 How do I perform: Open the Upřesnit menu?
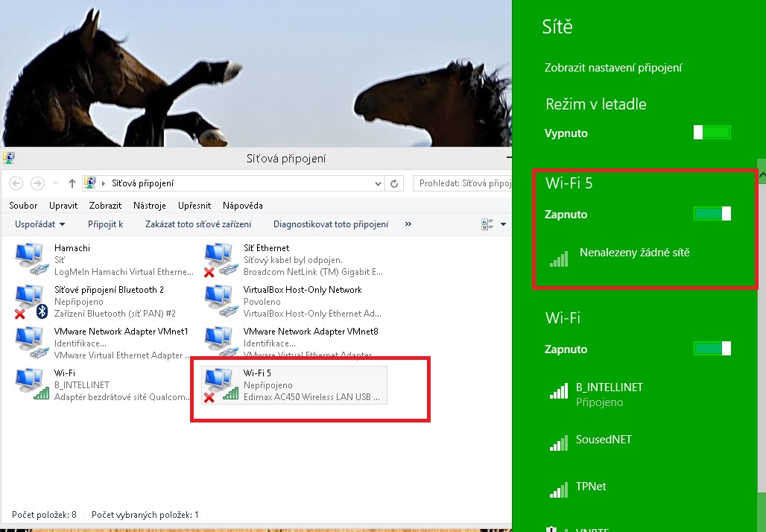[194, 206]
